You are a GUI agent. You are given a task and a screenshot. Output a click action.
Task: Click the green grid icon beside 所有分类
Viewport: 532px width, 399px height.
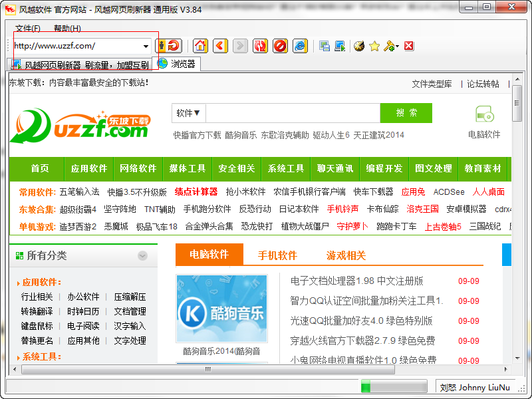click(19, 256)
